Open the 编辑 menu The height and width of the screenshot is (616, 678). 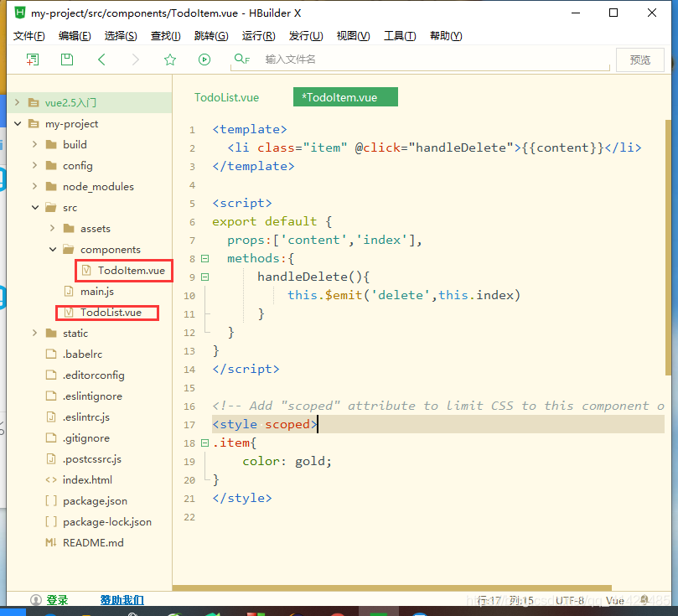coord(76,36)
